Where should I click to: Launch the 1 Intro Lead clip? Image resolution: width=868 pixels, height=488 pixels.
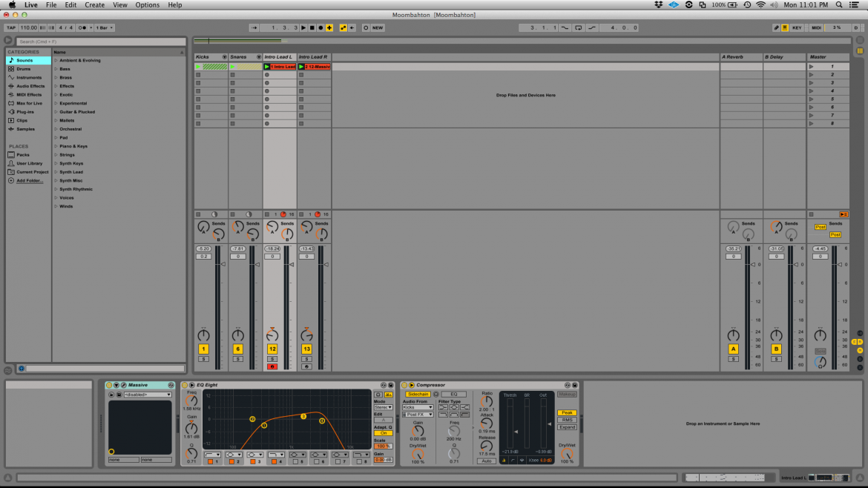pyautogui.click(x=267, y=67)
